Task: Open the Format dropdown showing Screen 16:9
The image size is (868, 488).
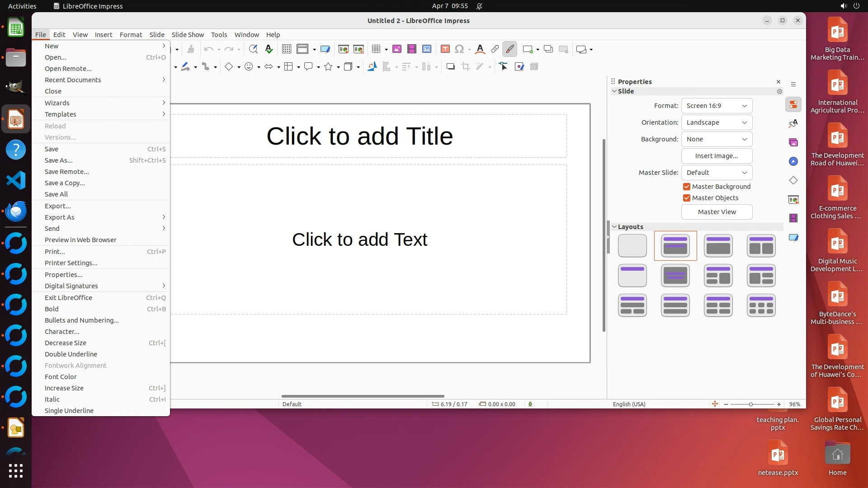Action: tap(716, 106)
